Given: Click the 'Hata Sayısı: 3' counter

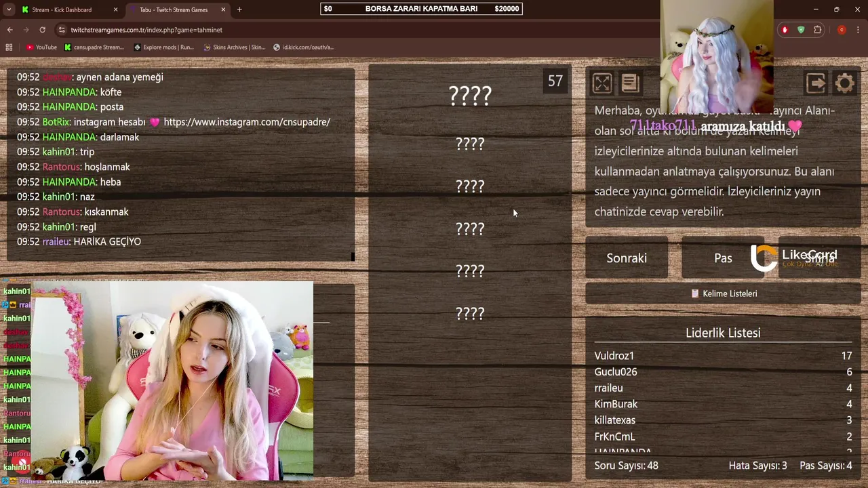Looking at the screenshot, I should pos(757,466).
